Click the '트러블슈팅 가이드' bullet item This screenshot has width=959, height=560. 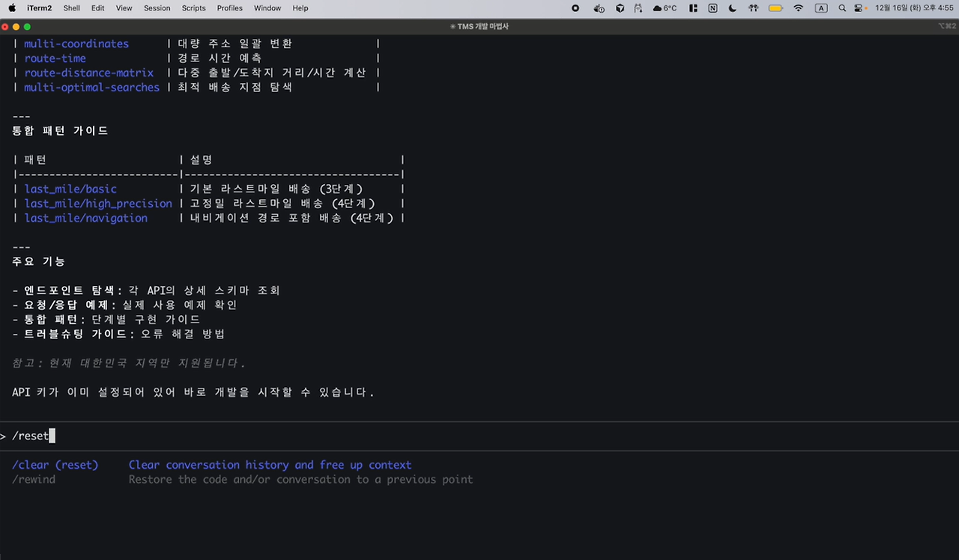[118, 334]
